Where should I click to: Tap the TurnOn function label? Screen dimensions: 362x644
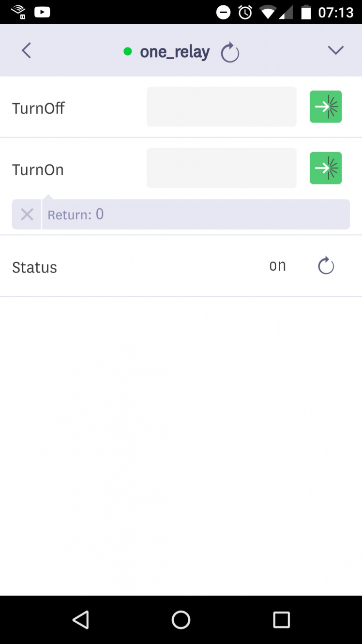click(38, 170)
